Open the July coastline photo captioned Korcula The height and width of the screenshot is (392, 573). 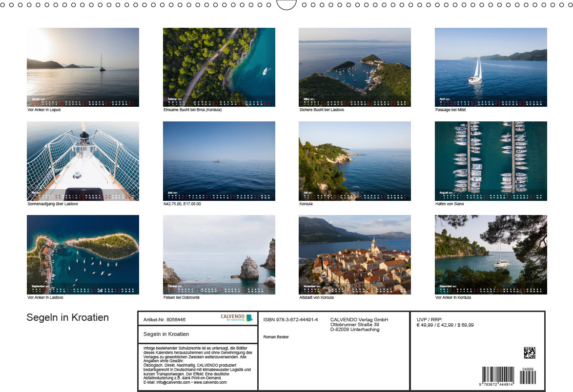pyautogui.click(x=355, y=161)
